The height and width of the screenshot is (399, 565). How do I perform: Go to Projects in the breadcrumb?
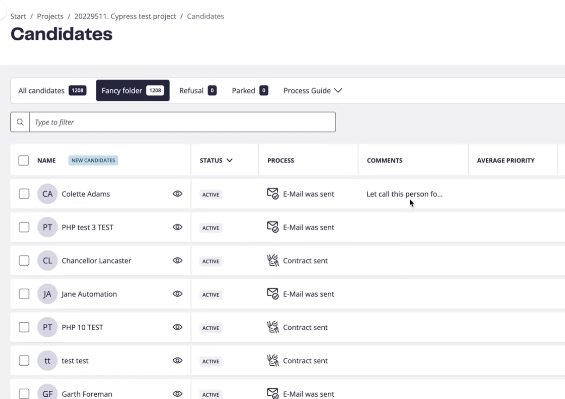pyautogui.click(x=50, y=16)
